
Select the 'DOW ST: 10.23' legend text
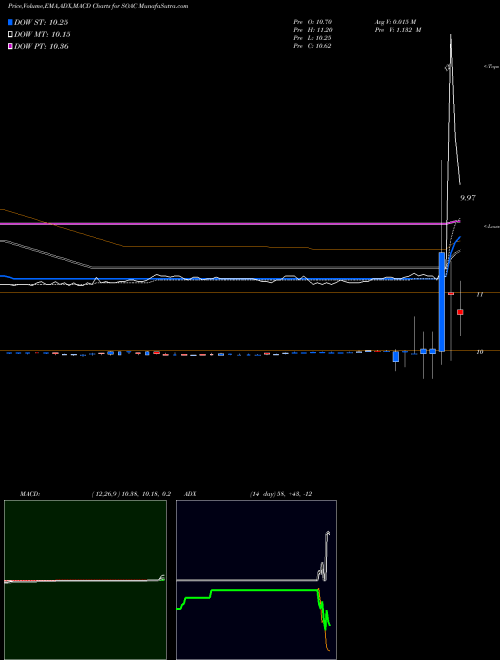coord(41,22)
